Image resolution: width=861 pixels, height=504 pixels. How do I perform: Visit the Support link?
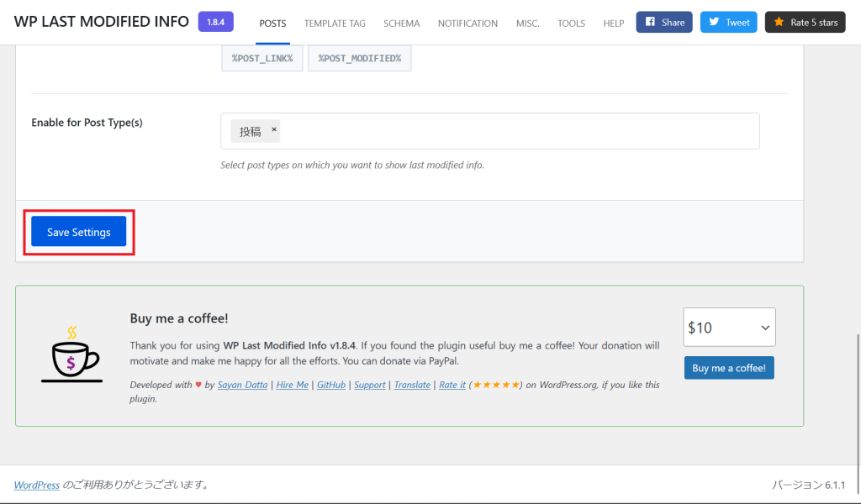[370, 385]
